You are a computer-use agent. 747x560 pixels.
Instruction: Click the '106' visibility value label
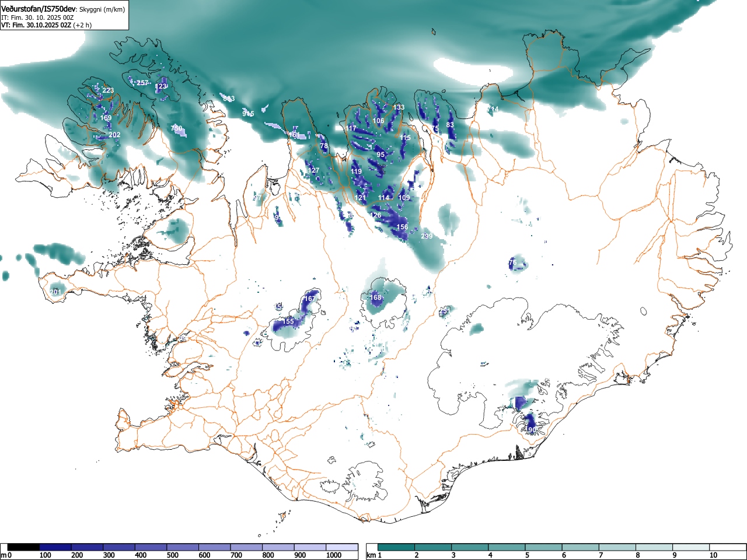point(379,121)
